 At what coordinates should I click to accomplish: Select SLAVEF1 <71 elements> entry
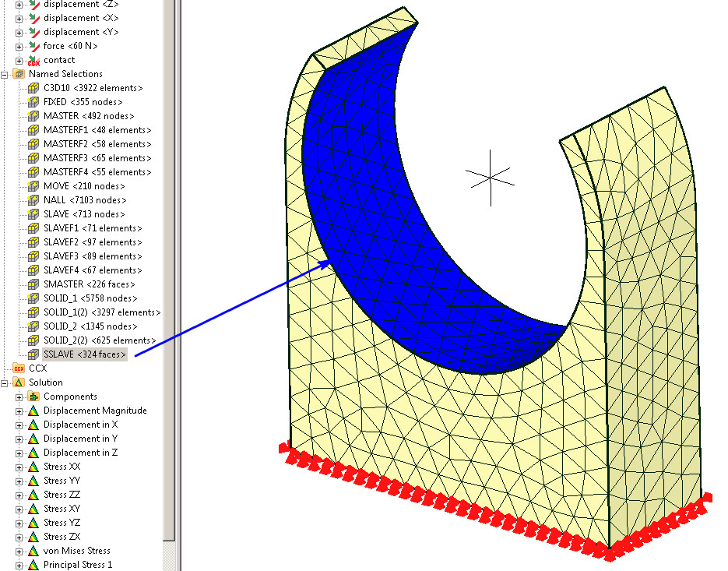[x=93, y=228]
